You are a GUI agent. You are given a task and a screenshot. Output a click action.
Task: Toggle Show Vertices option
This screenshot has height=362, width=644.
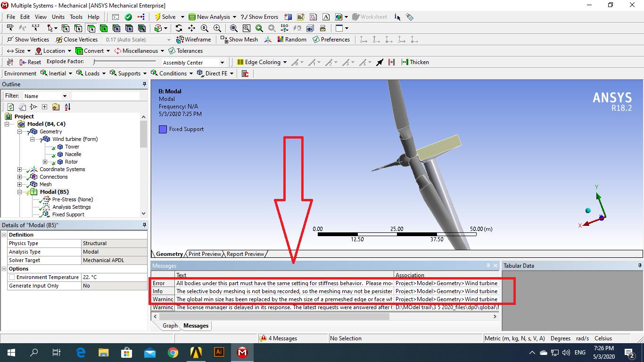click(x=28, y=40)
